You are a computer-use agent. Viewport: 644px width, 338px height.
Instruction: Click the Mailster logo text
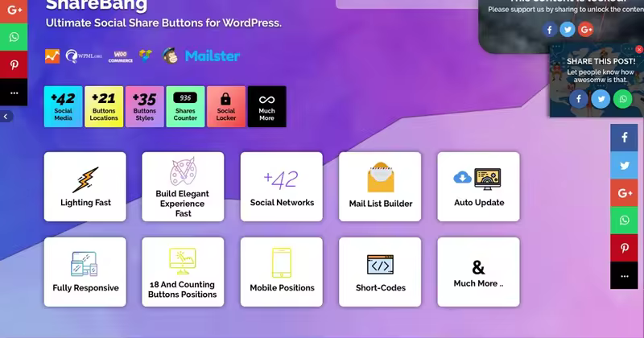click(x=213, y=56)
